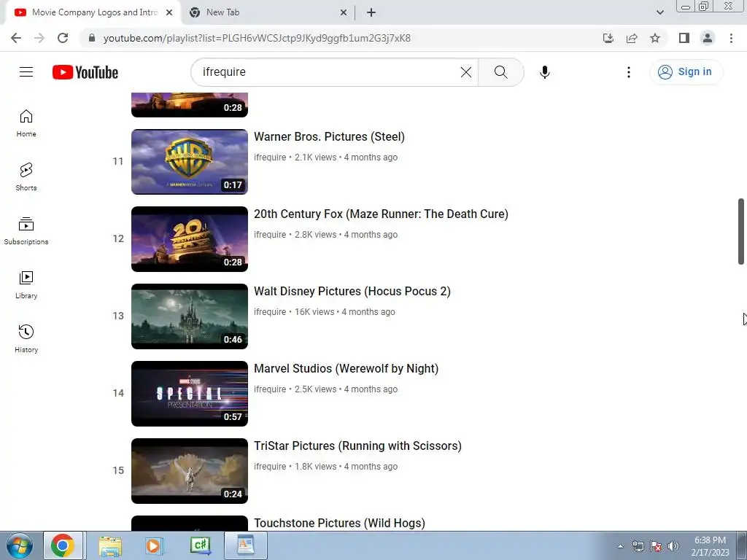Open Warner Bros. Pictures (Steel) title

click(x=329, y=136)
